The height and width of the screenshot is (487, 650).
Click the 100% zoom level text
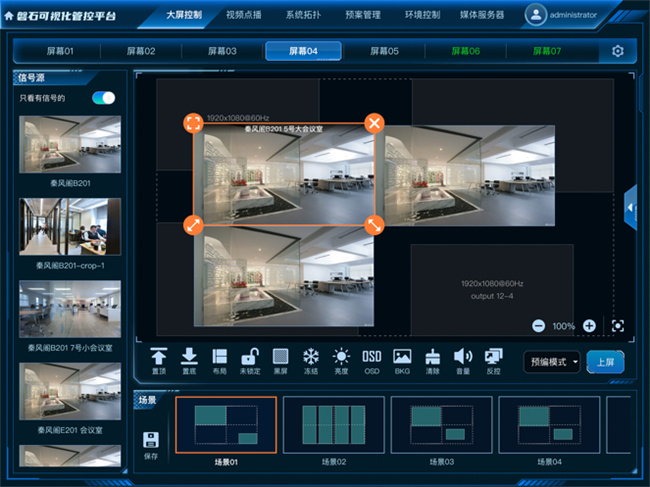(563, 326)
